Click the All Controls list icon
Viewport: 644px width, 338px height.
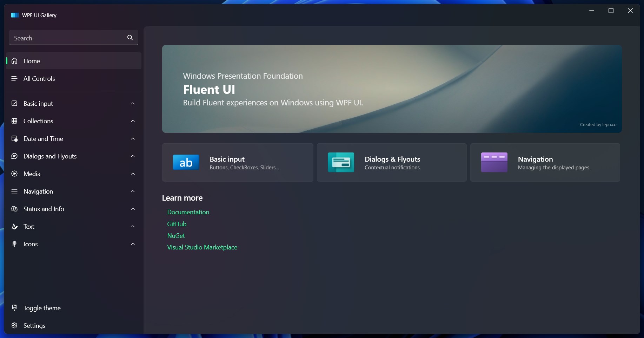[14, 78]
